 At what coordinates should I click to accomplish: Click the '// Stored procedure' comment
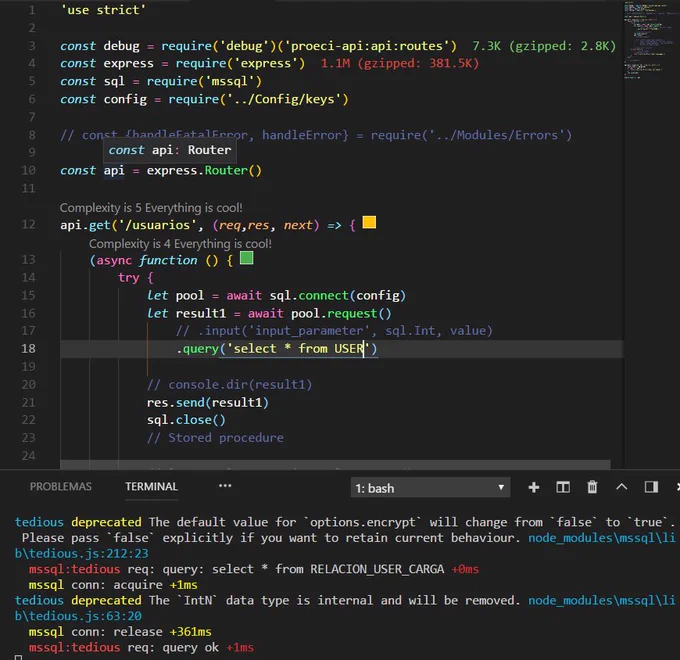click(215, 438)
